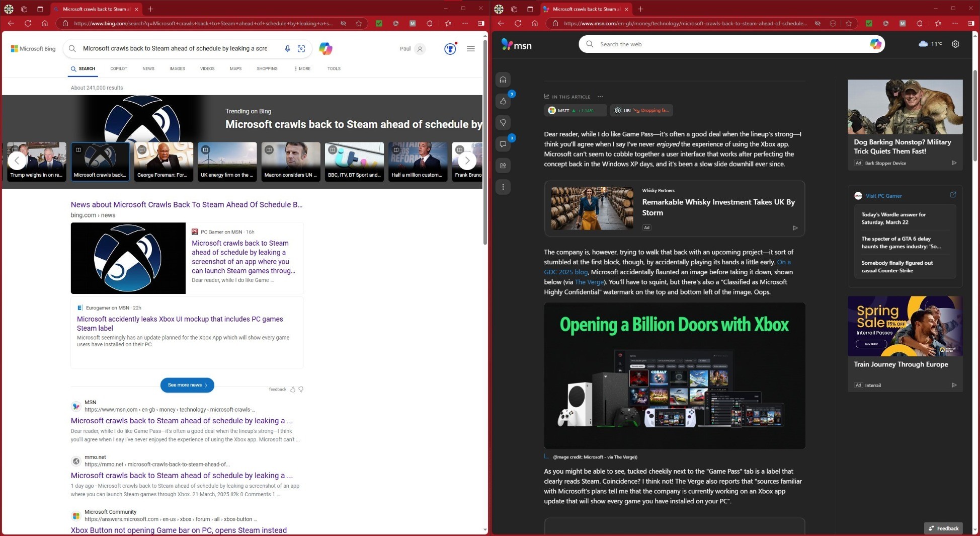Show previous trending stories in Bing carousel

coord(17,161)
